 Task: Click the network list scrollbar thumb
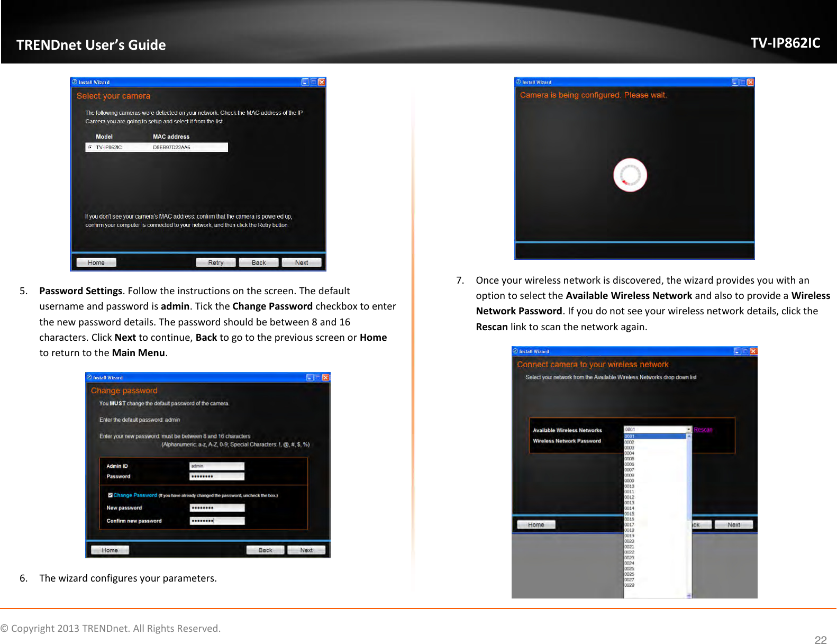(x=689, y=479)
